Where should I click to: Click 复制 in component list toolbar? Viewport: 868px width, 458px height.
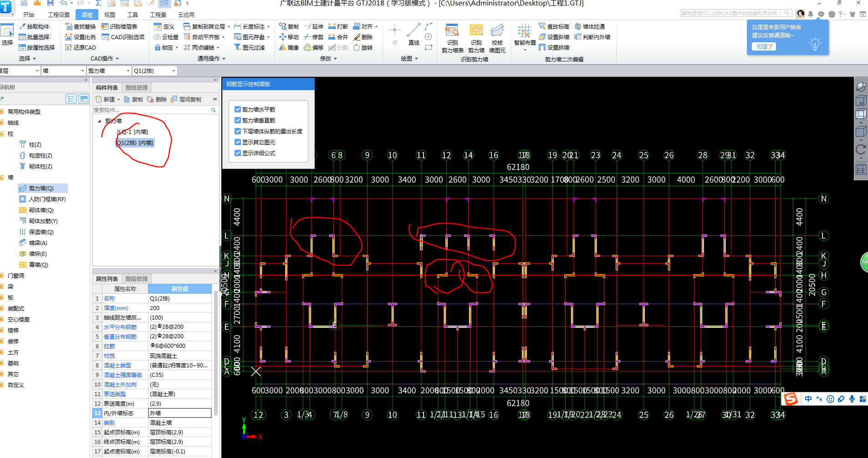click(133, 99)
